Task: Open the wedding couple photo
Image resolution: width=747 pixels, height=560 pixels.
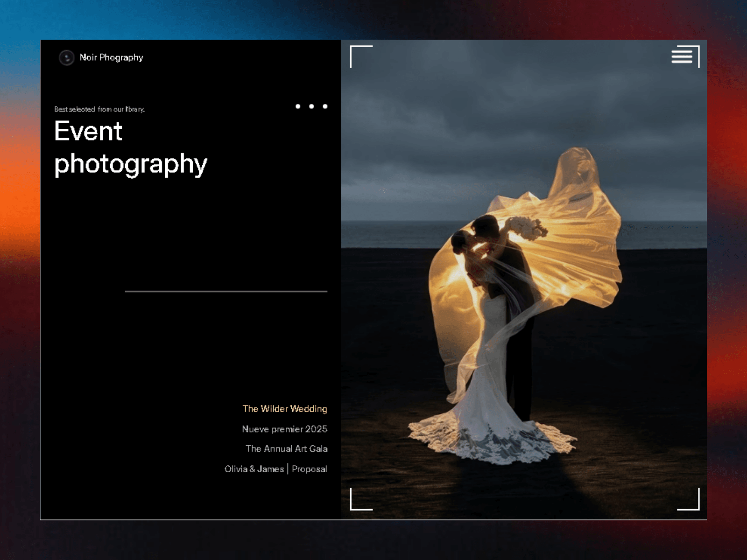Action: pyautogui.click(x=524, y=280)
